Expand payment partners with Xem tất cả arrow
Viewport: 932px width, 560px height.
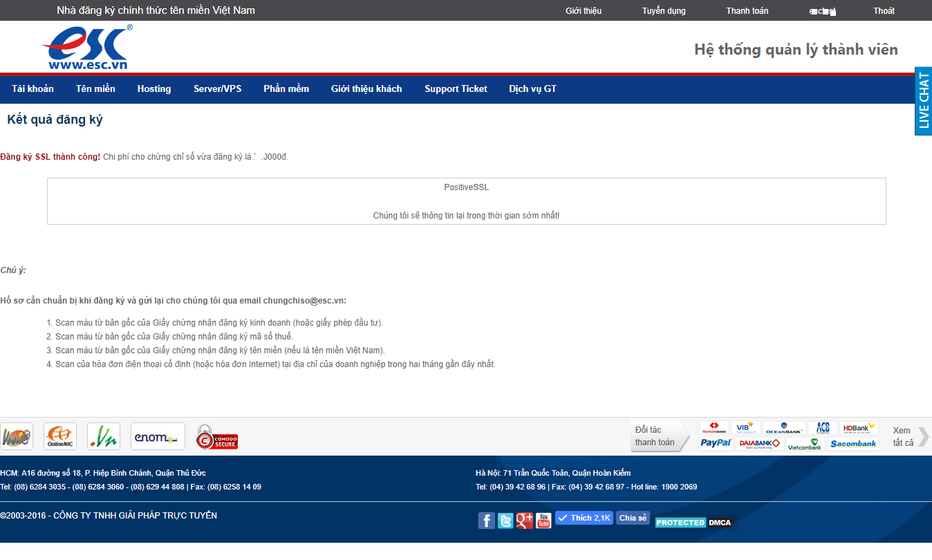[x=923, y=436]
